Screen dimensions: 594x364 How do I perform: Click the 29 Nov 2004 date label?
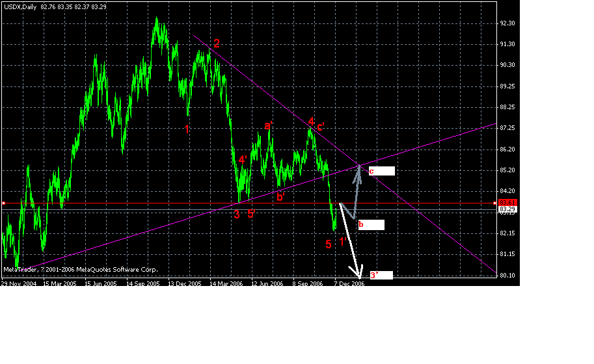tap(19, 284)
